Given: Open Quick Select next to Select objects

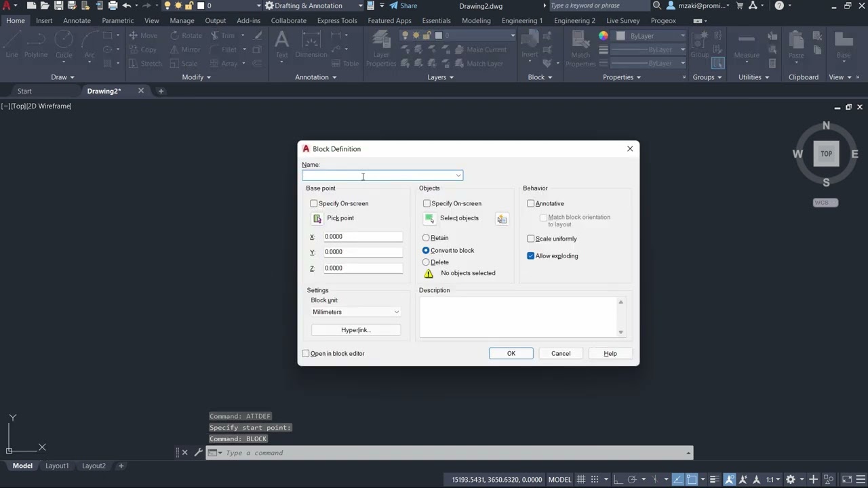Looking at the screenshot, I should coord(502,219).
